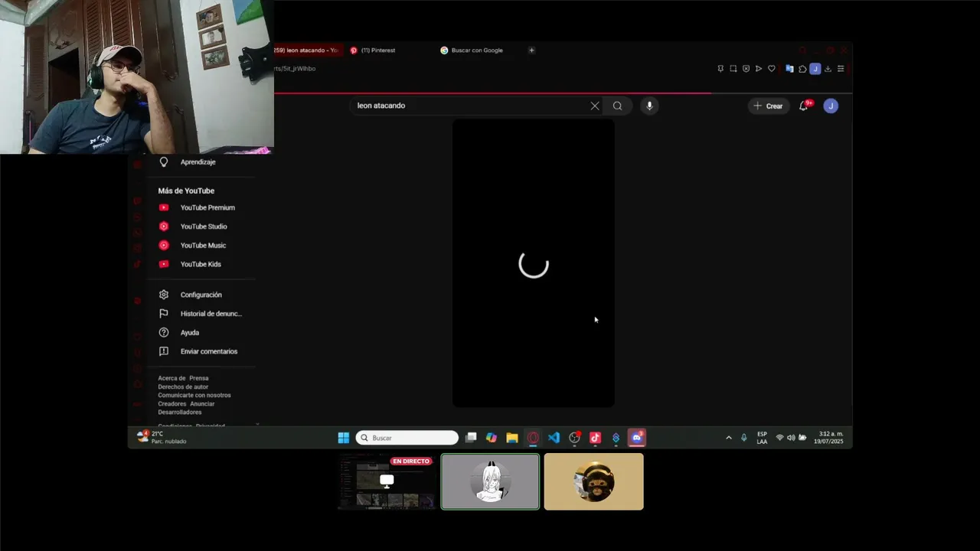
Task: Open Aprendizaje in the YouTube sidebar
Action: pyautogui.click(x=198, y=162)
